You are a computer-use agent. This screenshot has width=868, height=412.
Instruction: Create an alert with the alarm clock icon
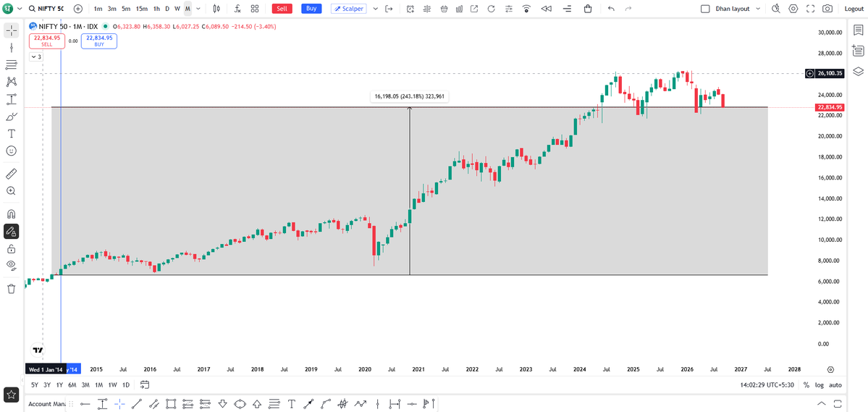tap(410, 9)
